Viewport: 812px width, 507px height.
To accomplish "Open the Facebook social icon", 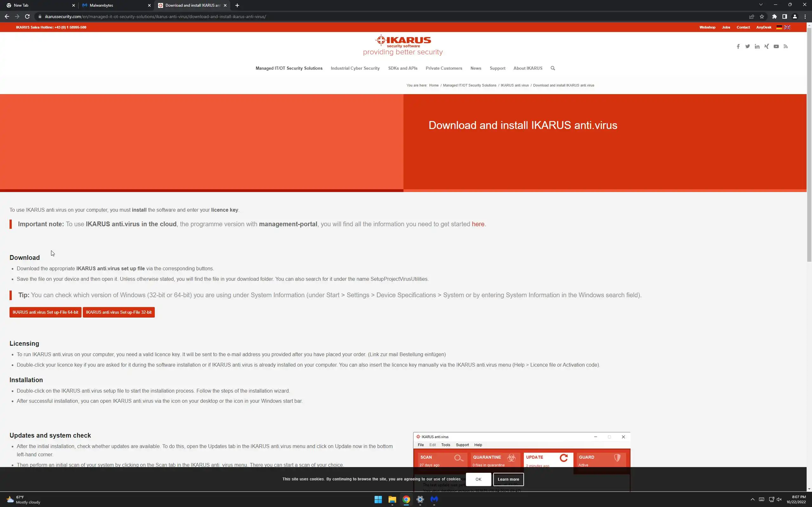I will point(738,47).
